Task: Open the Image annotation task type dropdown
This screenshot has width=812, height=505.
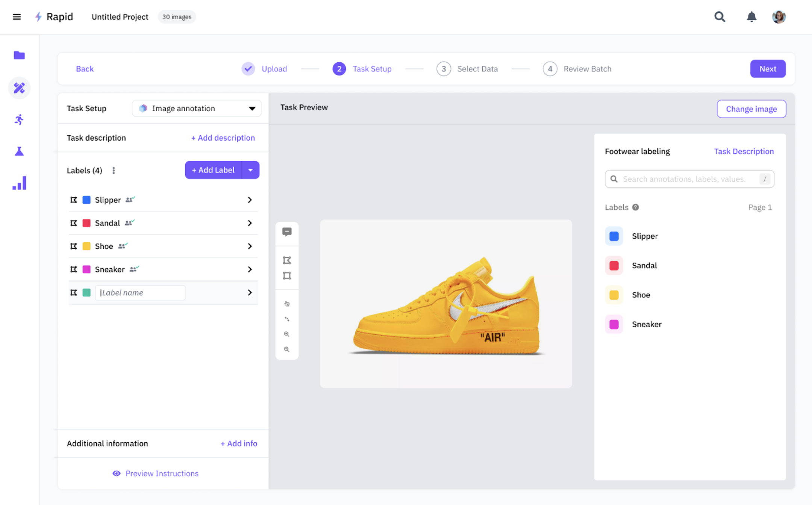Action: click(x=197, y=108)
